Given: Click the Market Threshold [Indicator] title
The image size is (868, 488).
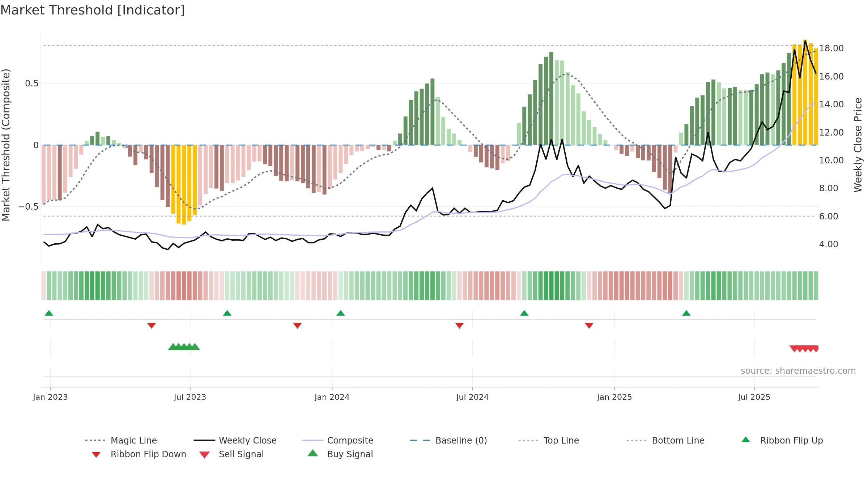Looking at the screenshot, I should click(x=93, y=10).
